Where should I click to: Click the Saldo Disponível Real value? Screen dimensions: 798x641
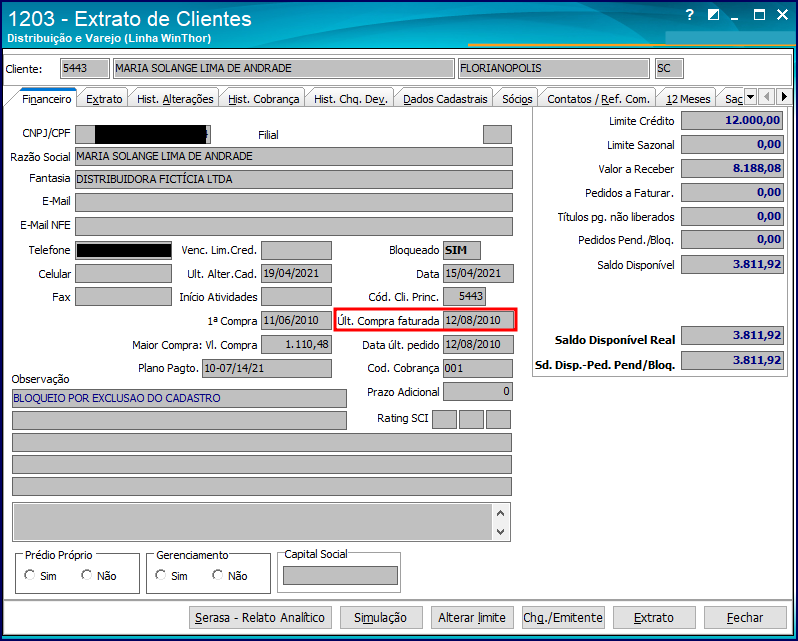tap(732, 336)
